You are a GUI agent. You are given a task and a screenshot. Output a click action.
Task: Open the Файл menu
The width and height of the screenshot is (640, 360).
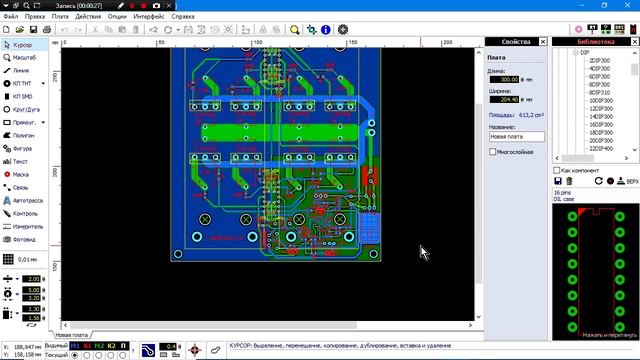[11, 16]
